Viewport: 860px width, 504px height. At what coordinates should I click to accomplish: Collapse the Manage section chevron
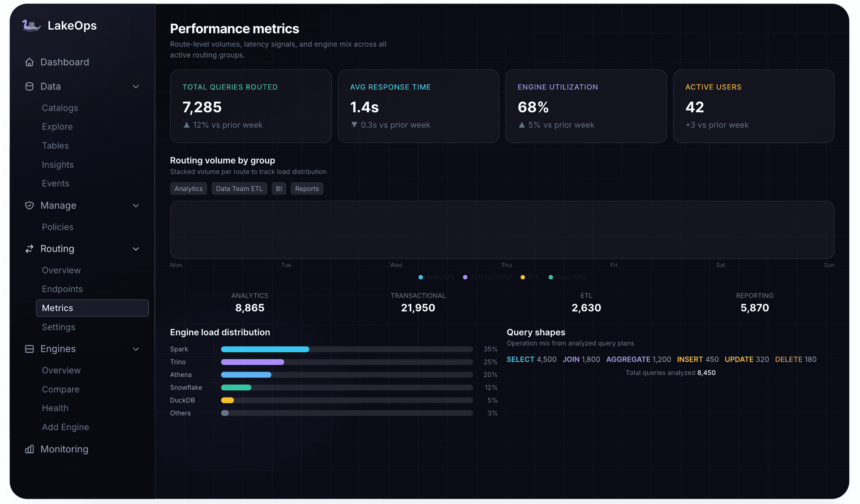click(136, 205)
